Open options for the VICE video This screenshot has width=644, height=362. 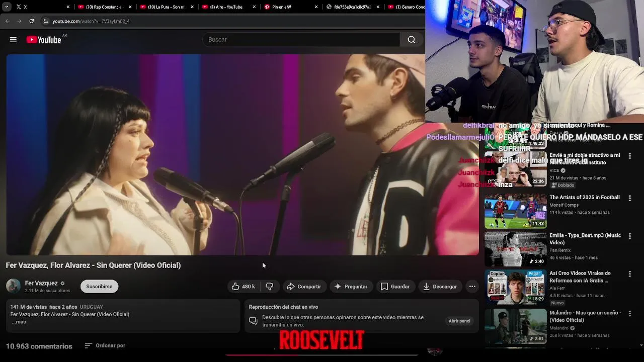click(x=629, y=156)
